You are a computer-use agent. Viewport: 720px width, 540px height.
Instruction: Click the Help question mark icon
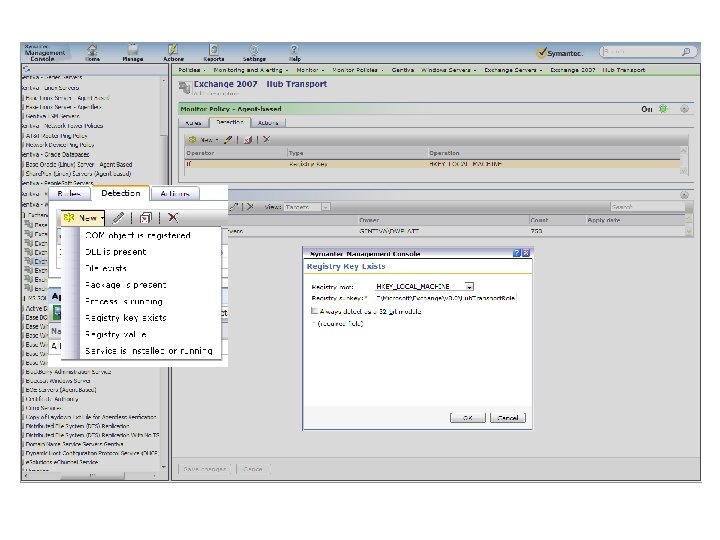(294, 53)
